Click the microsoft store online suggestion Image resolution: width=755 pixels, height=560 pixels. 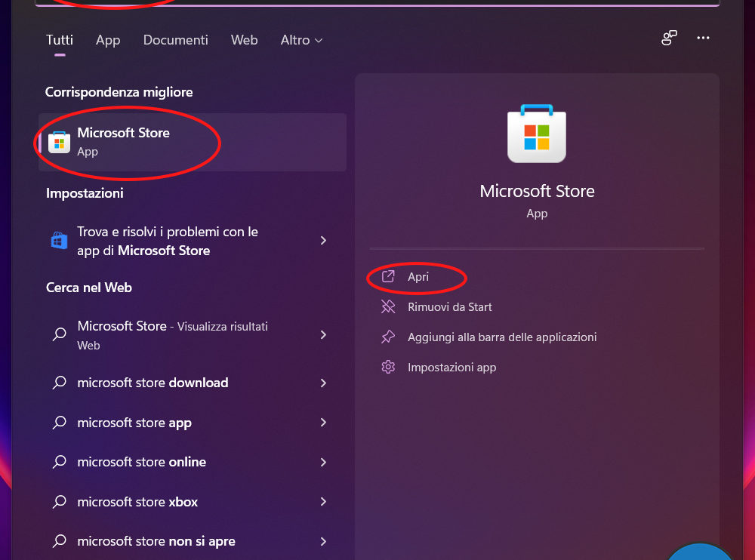tap(141, 462)
